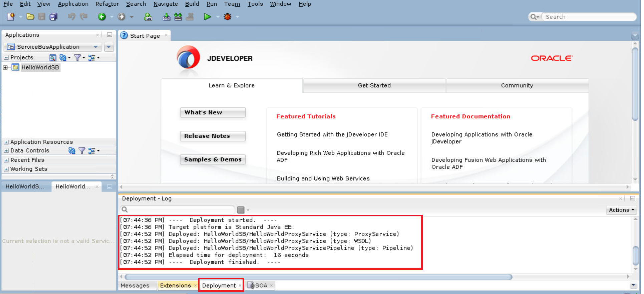
Task: Click the Make project build icon
Action: [x=166, y=17]
